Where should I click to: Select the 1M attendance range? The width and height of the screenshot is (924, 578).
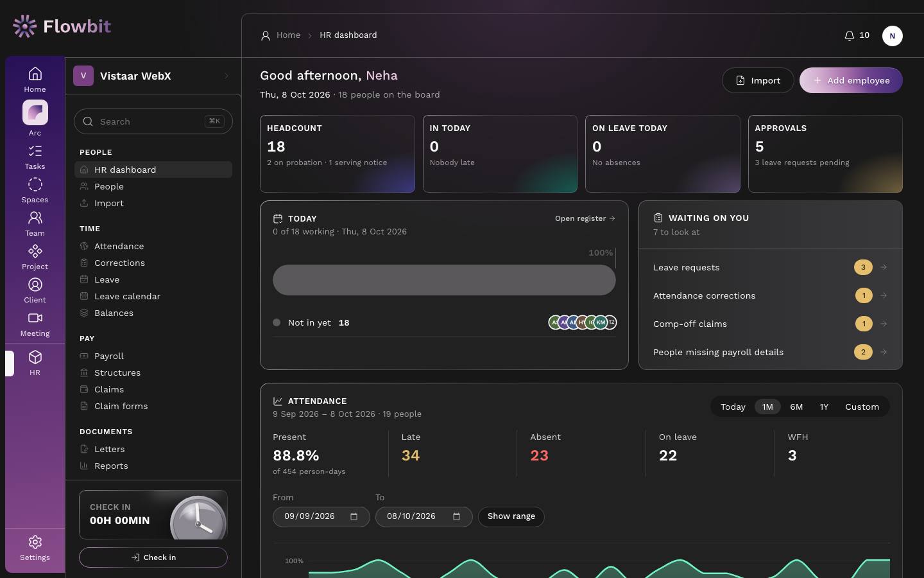click(767, 407)
